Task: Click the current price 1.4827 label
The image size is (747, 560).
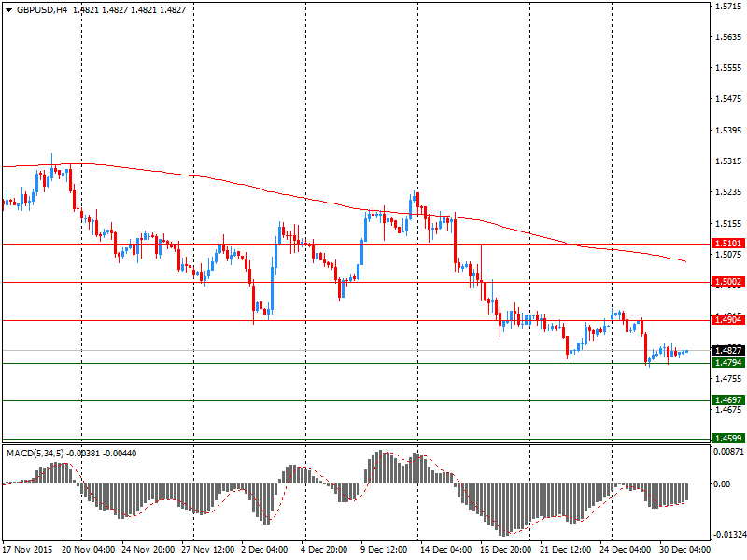Action: click(x=727, y=351)
